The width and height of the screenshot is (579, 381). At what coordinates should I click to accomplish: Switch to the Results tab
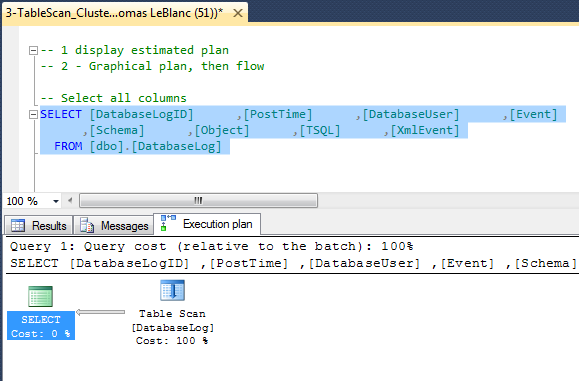click(39, 225)
